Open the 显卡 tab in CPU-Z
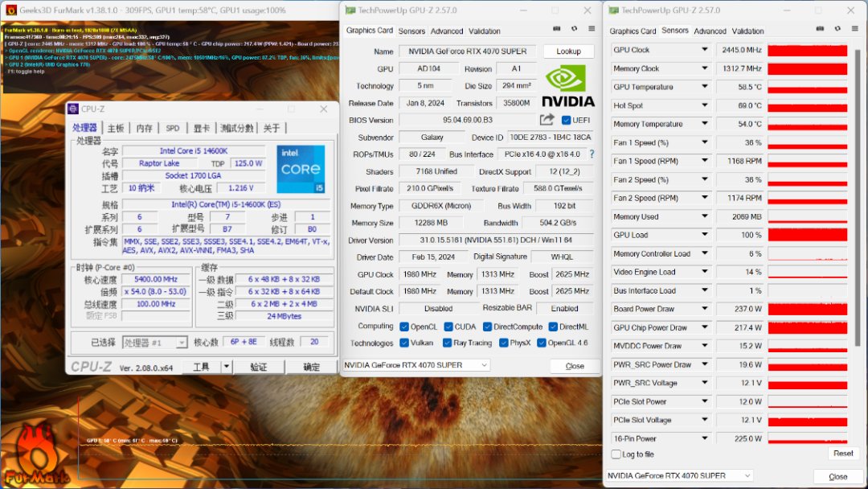 click(202, 128)
